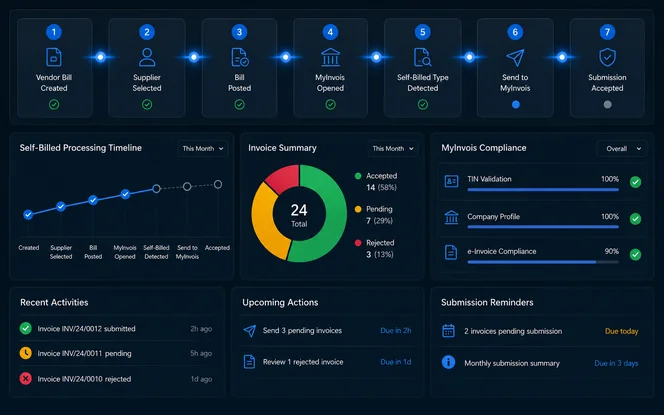Viewport: 664px width, 415px height.
Task: Open Invoice INV/24/0012 submitted activity
Action: [x=116, y=329]
